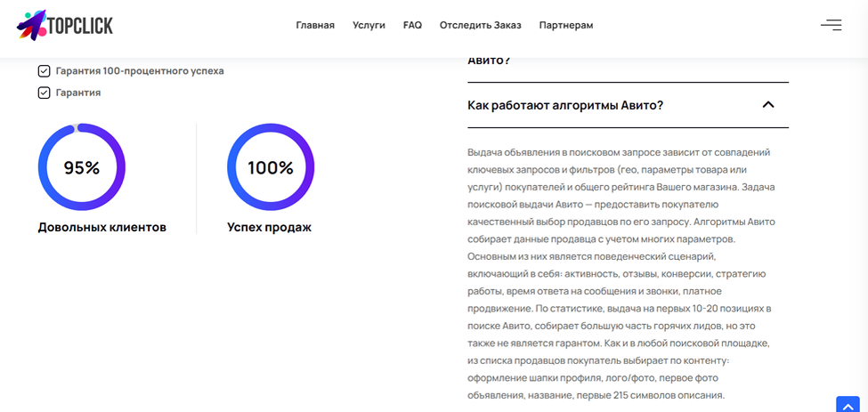Go to Главная page

(315, 25)
